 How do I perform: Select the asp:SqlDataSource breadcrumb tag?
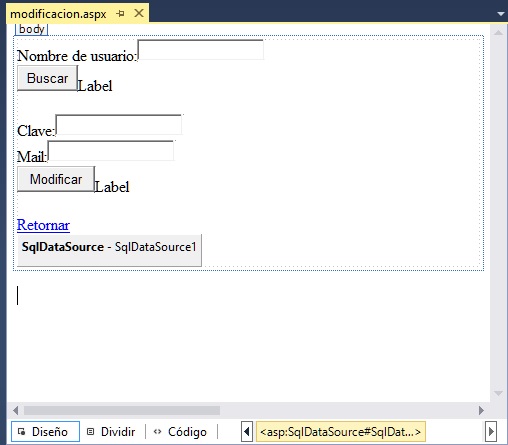[341, 432]
